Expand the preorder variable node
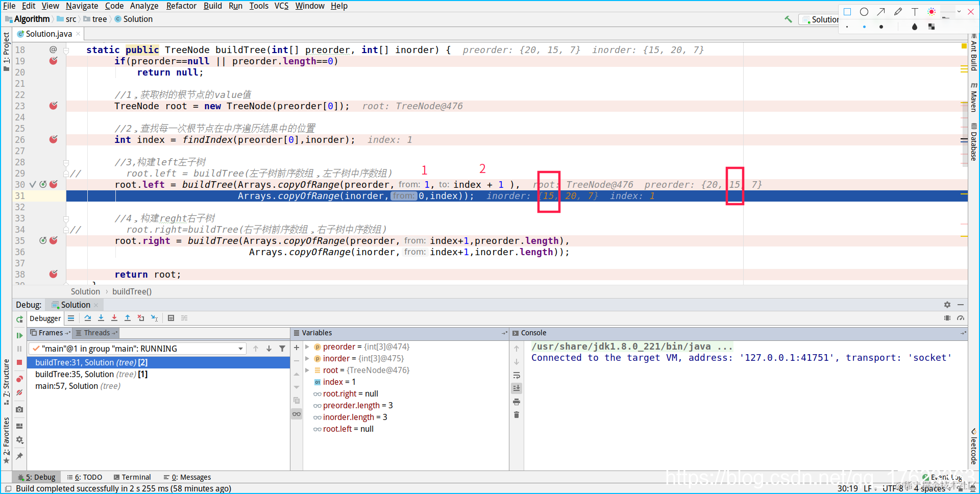 307,347
